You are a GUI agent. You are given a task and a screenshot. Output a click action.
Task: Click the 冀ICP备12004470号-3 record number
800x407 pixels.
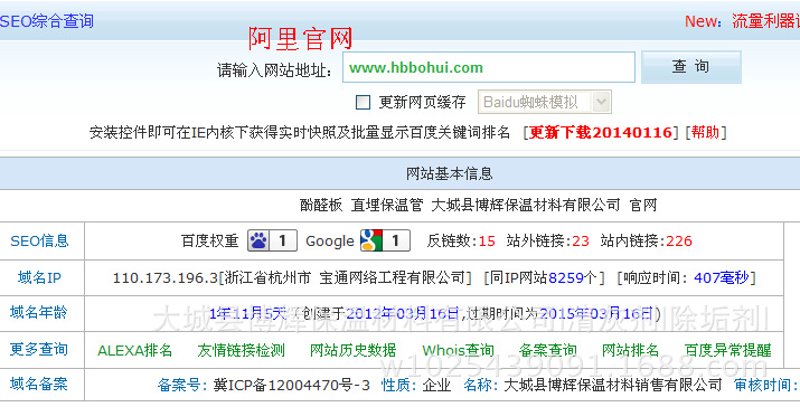tap(292, 385)
